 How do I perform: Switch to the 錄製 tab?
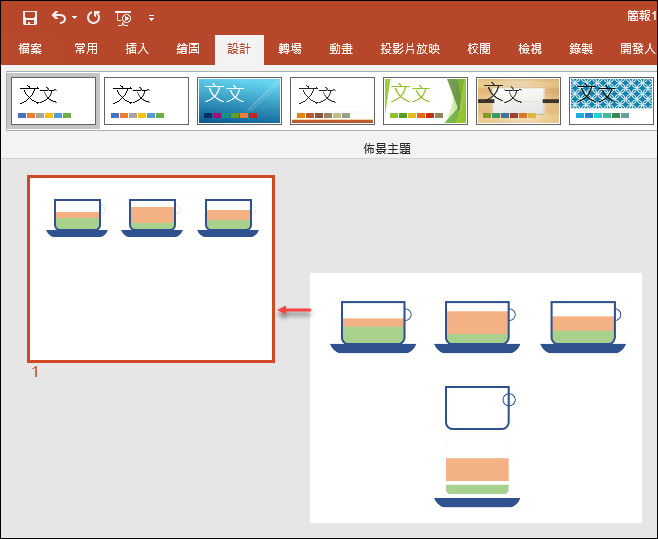tap(581, 49)
